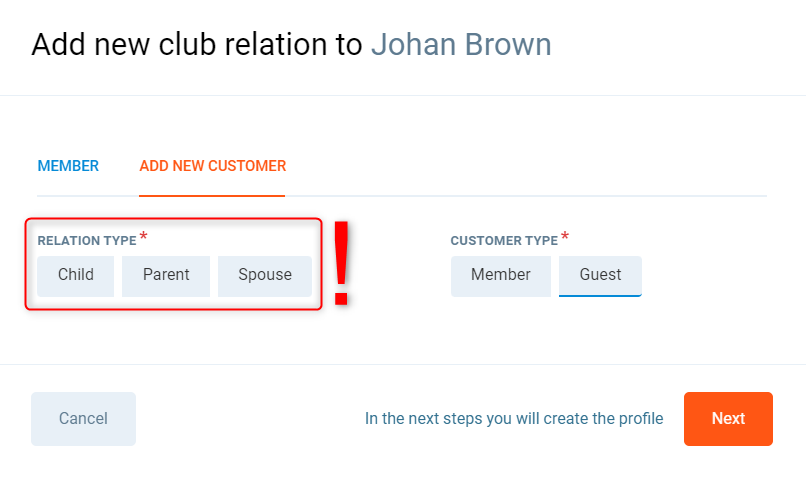Click the orange Next button
Screen dimensions: 806x477
pyautogui.click(x=728, y=419)
